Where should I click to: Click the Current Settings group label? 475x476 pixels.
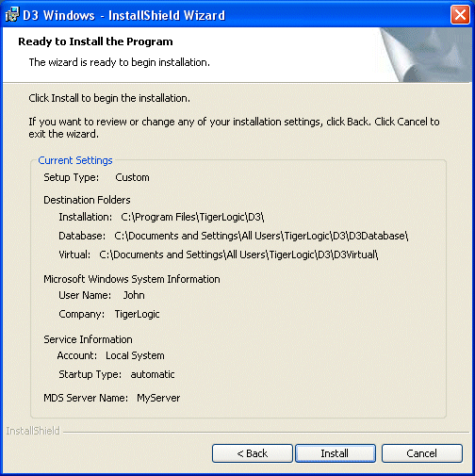click(75, 160)
